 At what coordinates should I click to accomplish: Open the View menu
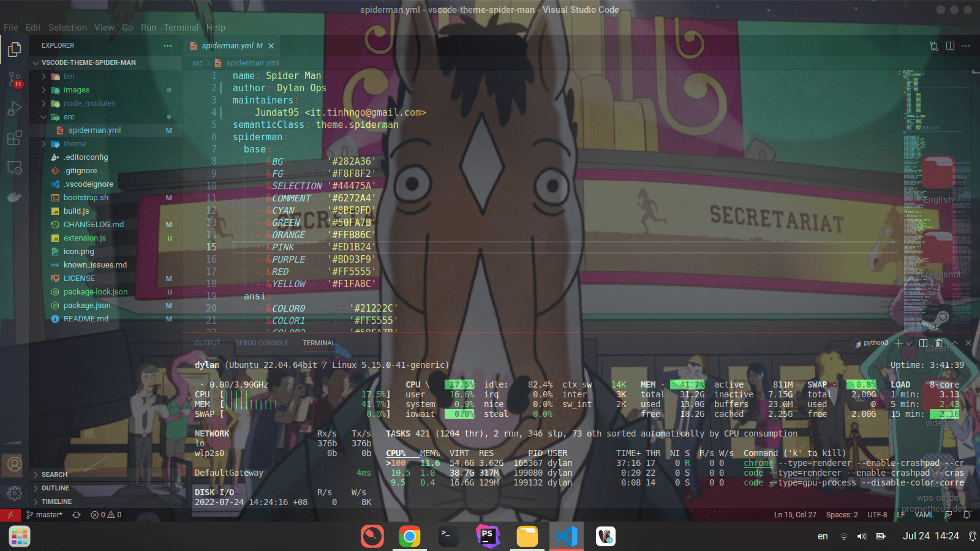pos(104,28)
